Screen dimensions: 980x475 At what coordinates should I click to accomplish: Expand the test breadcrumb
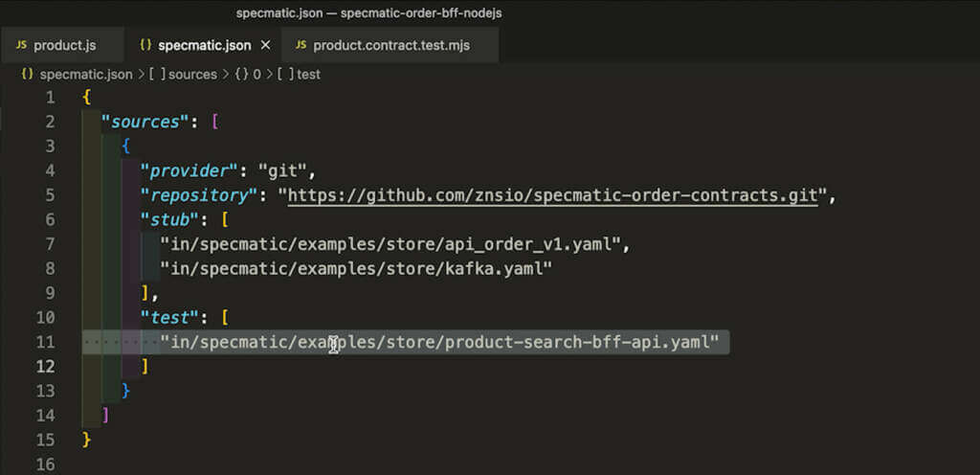click(x=308, y=74)
